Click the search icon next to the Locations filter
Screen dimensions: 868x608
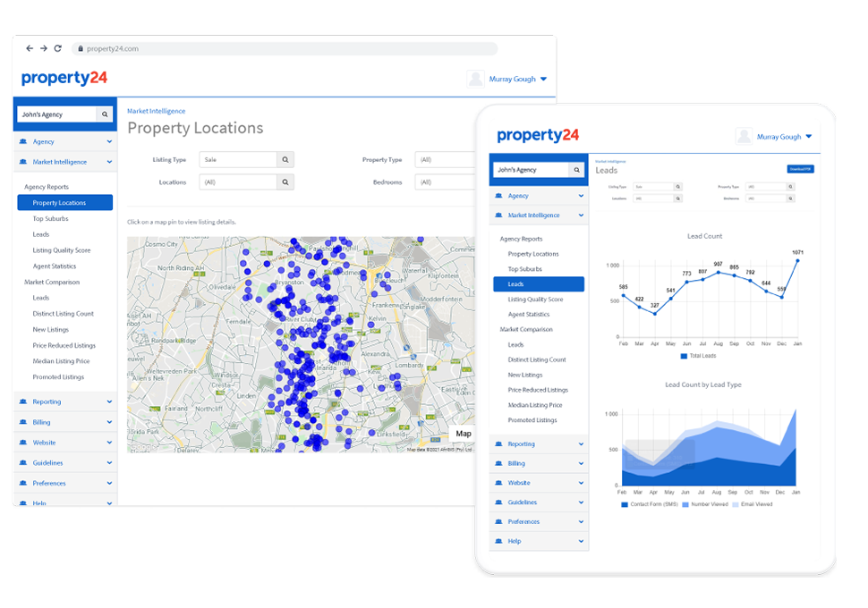[285, 182]
